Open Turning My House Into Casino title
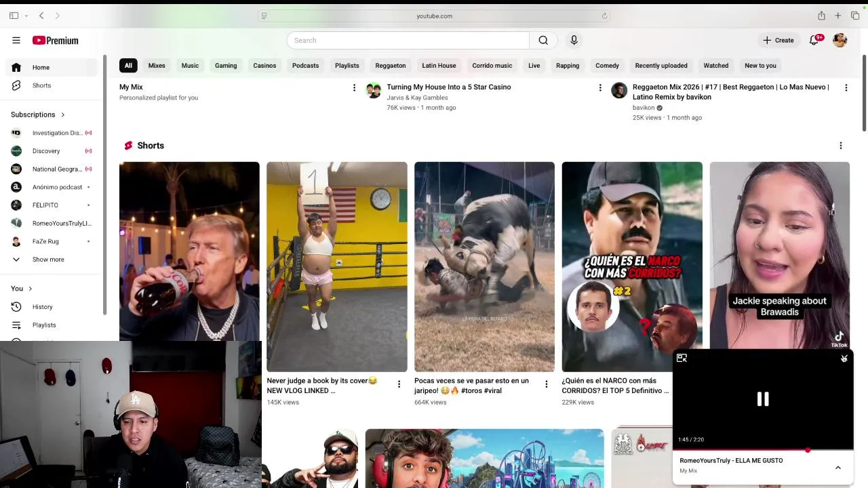 point(449,87)
